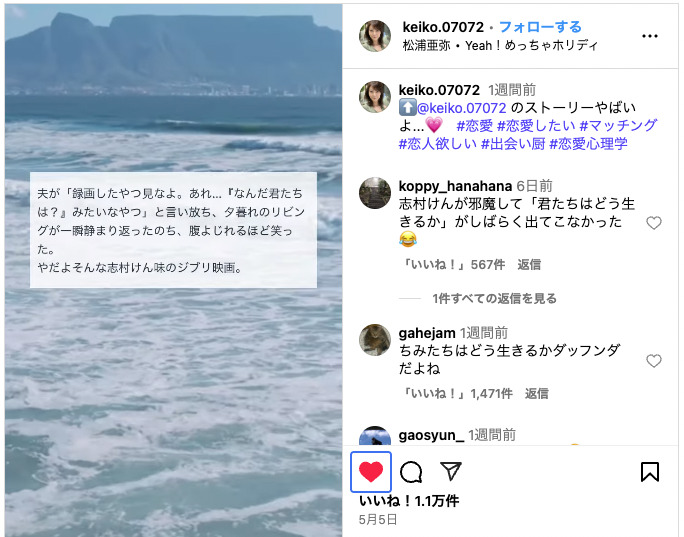Screen dimensions: 684x537
Task: Like koppy_hanahana's comment heart
Action: pos(653,223)
